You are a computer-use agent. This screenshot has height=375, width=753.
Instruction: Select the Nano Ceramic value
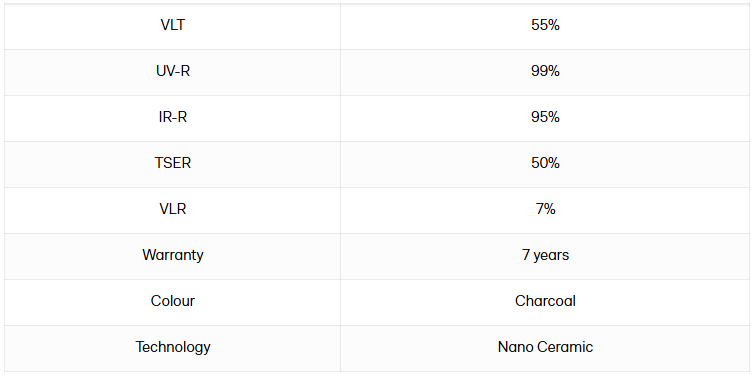pyautogui.click(x=545, y=347)
